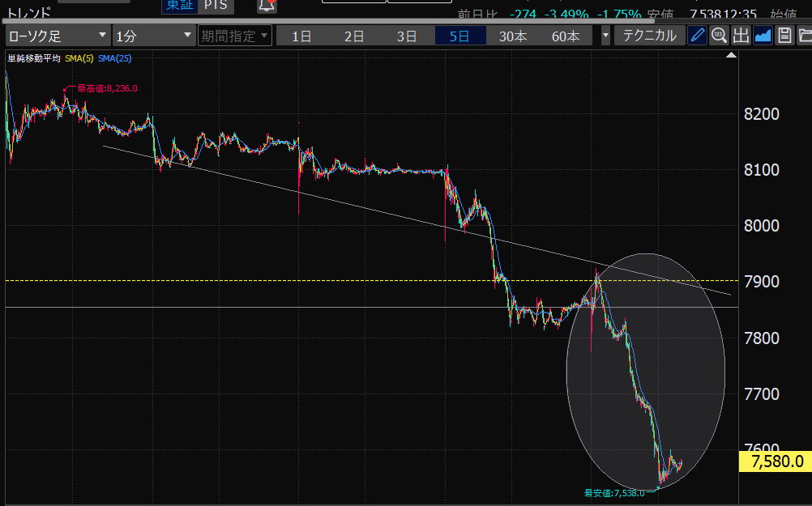The width and height of the screenshot is (812, 506).
Task: Open the テクニカル indicators button
Action: (649, 36)
